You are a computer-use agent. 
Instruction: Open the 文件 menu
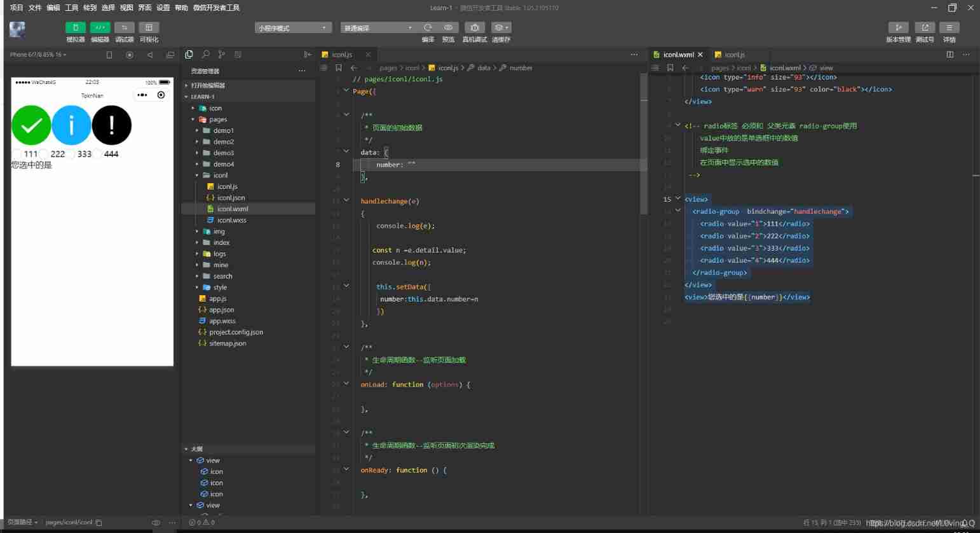tap(35, 8)
